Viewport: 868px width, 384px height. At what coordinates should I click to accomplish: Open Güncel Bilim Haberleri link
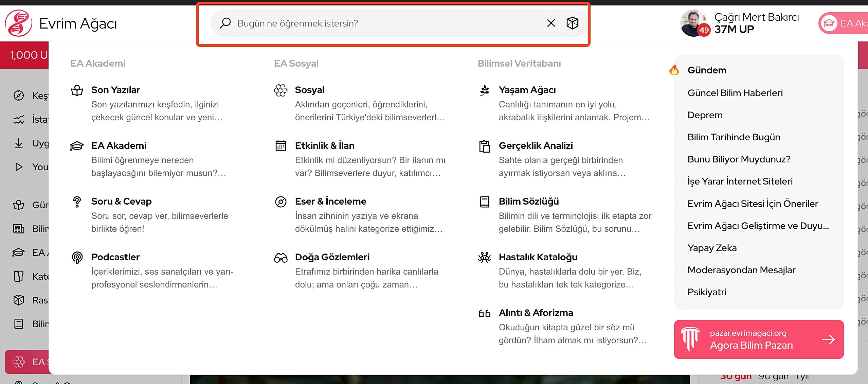735,93
